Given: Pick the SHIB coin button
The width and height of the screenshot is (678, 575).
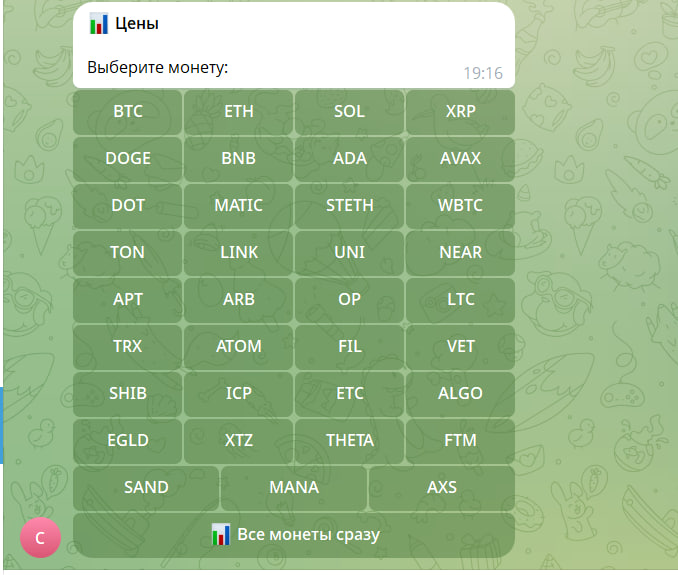Looking at the screenshot, I should (x=128, y=394).
